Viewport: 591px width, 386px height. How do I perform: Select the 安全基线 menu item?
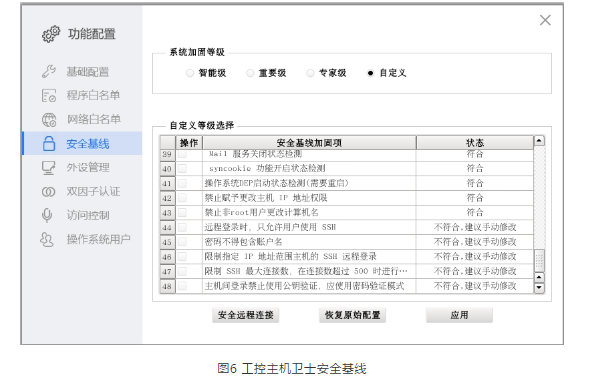pyautogui.click(x=82, y=144)
